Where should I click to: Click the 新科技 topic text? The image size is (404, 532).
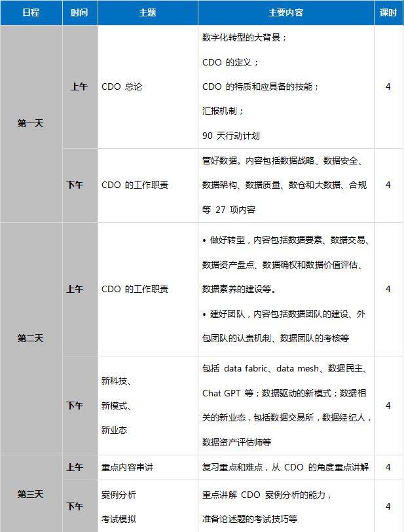(x=117, y=381)
